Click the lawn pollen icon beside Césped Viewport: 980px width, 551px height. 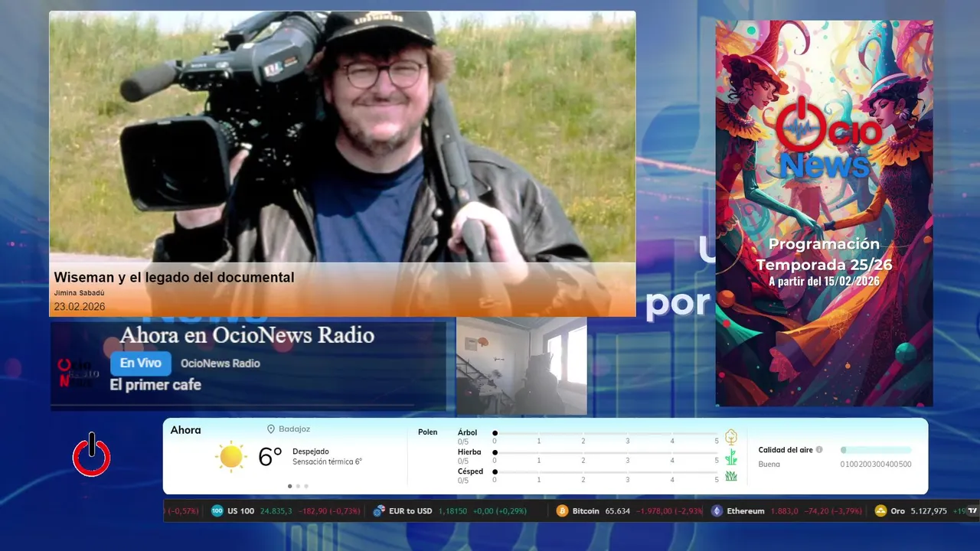731,476
